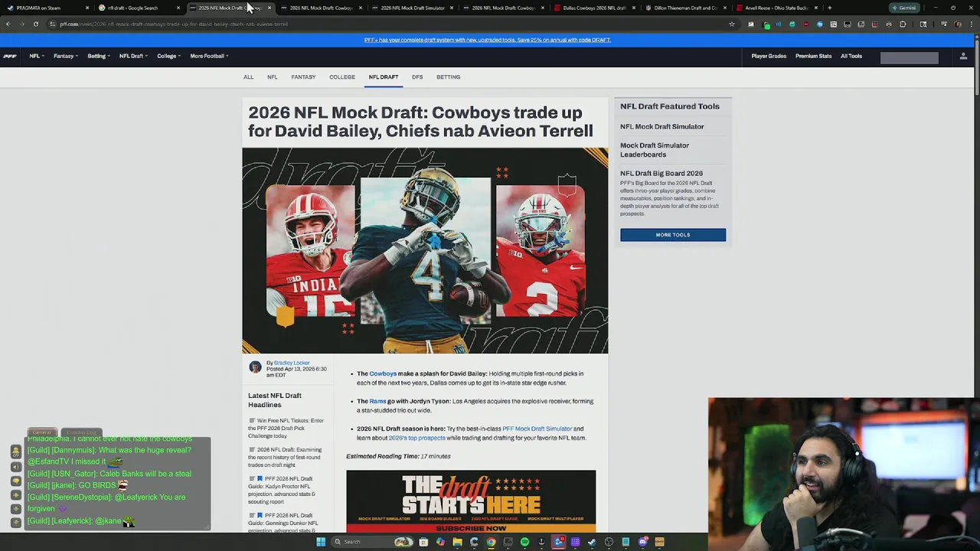
Task: Click the PFF logo
Action: click(x=9, y=56)
